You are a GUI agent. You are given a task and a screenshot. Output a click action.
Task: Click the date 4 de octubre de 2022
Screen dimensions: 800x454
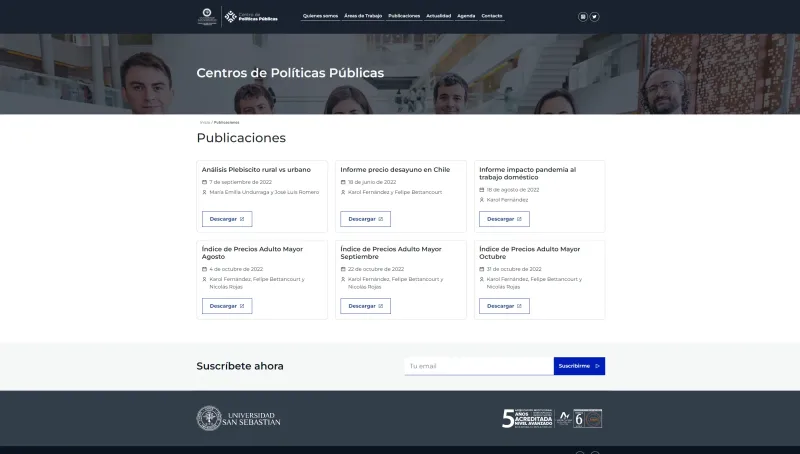tap(236, 269)
